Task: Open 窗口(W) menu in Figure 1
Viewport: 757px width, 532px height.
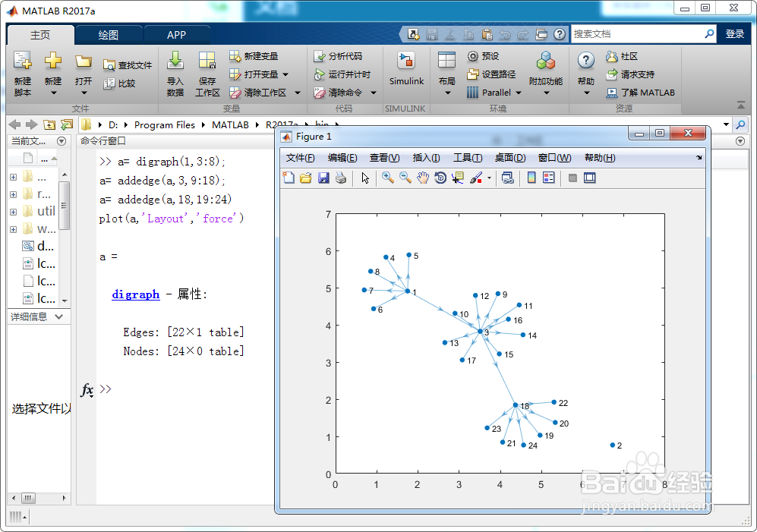Action: tap(554, 158)
